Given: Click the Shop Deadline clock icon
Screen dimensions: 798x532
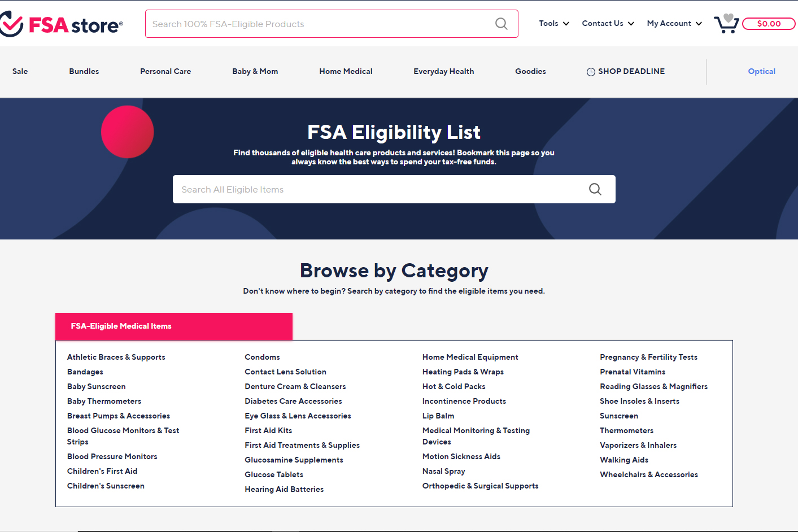Looking at the screenshot, I should pyautogui.click(x=591, y=72).
